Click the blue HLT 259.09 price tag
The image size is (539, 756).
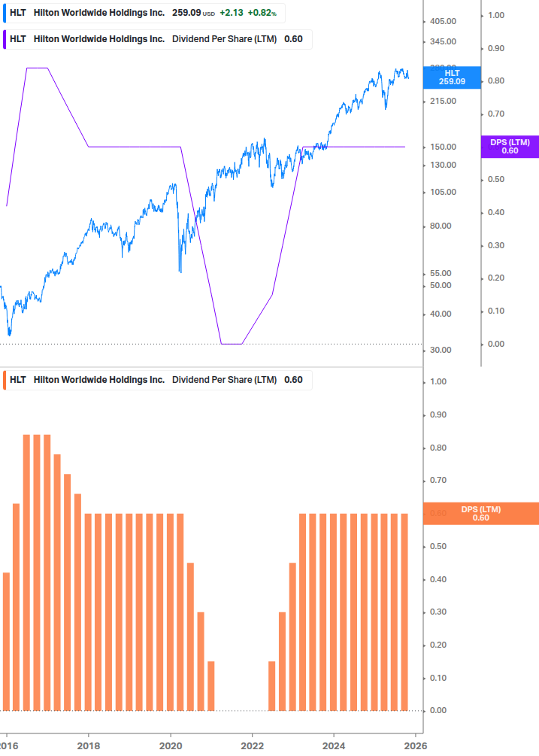pyautogui.click(x=452, y=77)
